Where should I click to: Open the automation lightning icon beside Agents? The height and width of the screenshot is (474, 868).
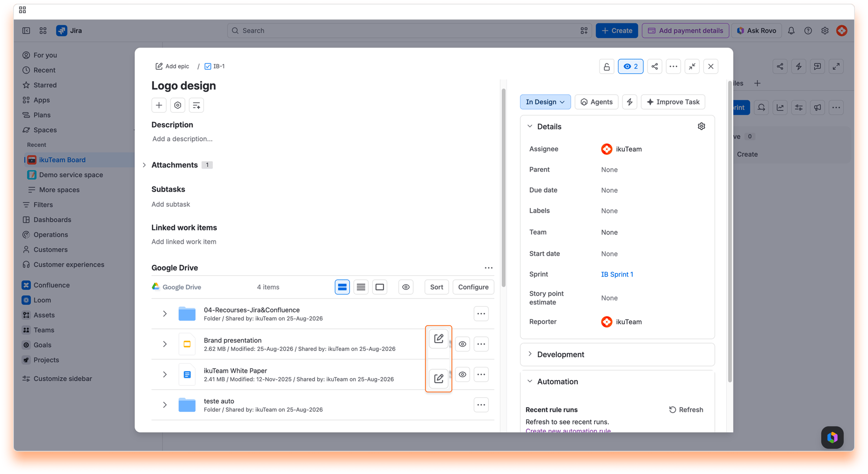point(629,102)
